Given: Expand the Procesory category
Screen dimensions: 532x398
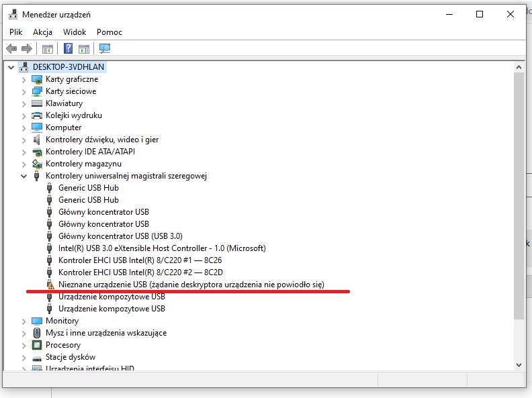Looking at the screenshot, I should coord(24,346).
